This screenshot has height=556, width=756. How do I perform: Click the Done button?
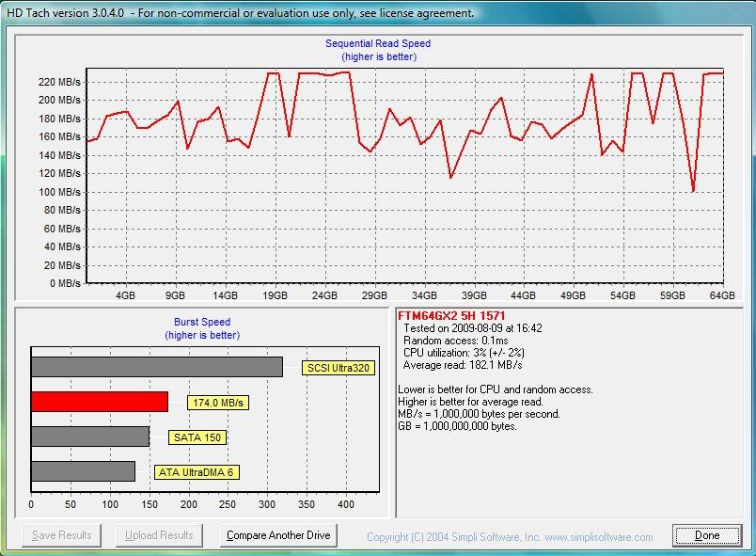tap(707, 535)
